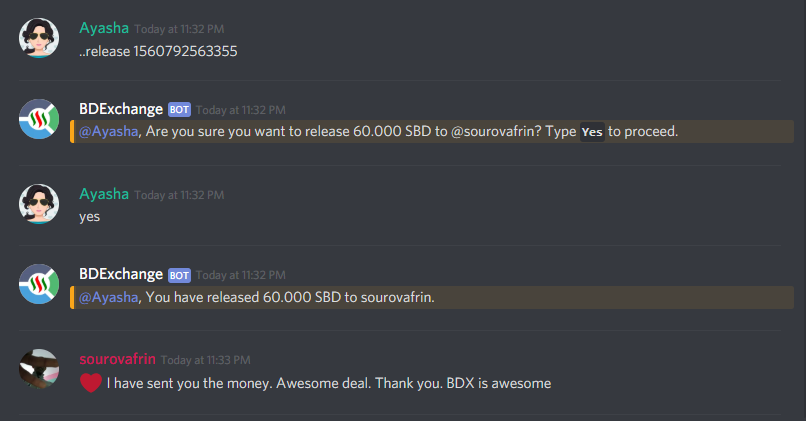The width and height of the screenshot is (806, 421).
Task: Click the BOT badge on the second BDExchange message
Action: (179, 275)
